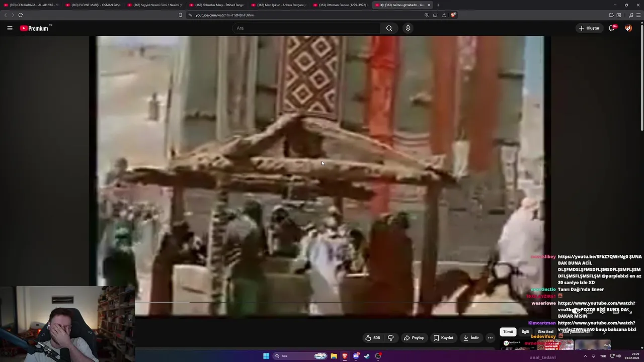Like the video with 508 likes
Image resolution: width=644 pixels, height=362 pixels.
(x=372, y=338)
